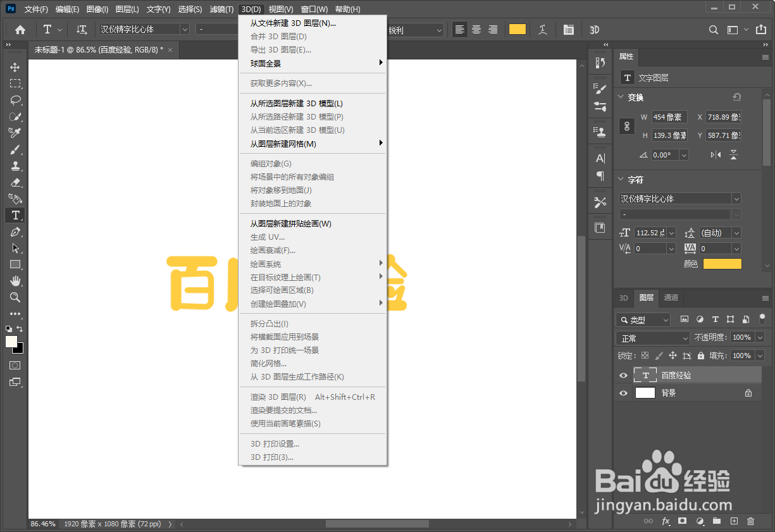Switch to the 3D panel tab
Screen dimensions: 775x532
click(x=623, y=297)
